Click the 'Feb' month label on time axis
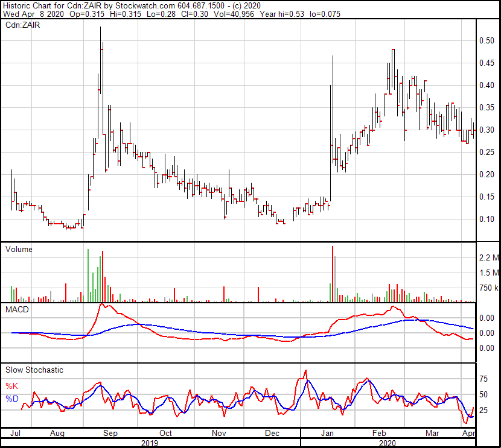This screenshot has height=448, width=501. (379, 434)
